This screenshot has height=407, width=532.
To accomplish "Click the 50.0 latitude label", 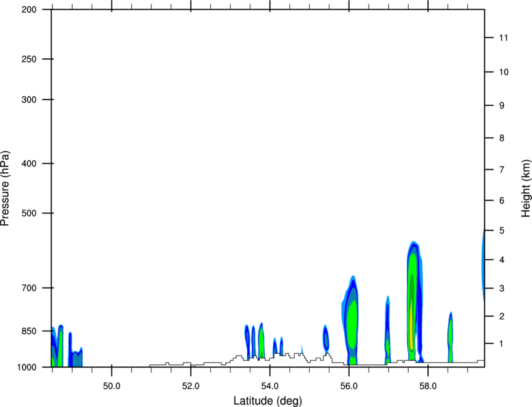I will 111,386.
